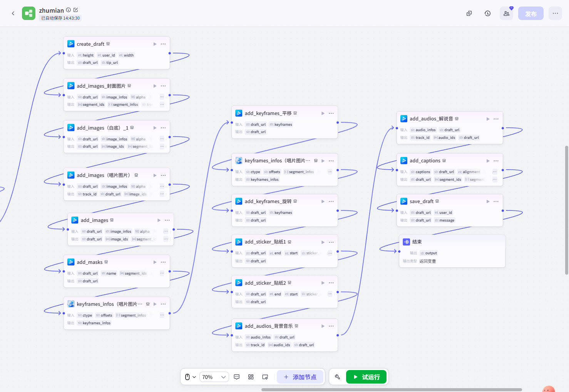Image resolution: width=569 pixels, height=392 pixels.
Task: Select the add_images node title
Action: tap(94, 220)
